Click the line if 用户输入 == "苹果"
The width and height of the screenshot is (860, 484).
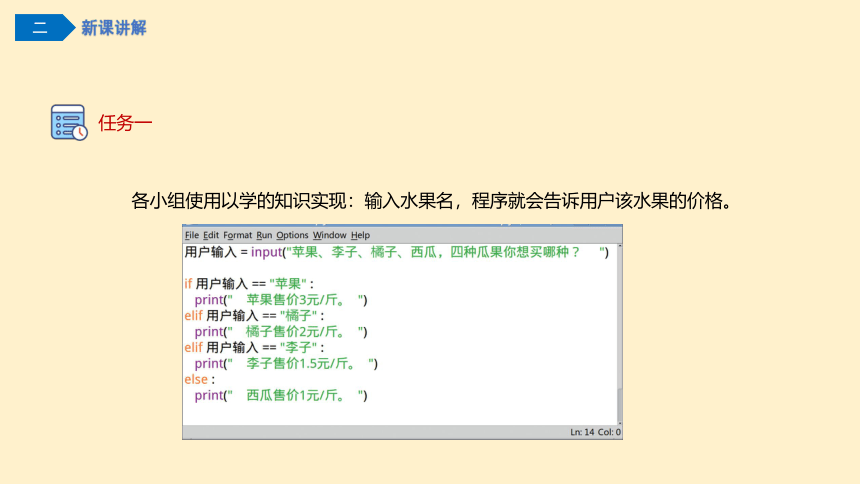click(x=249, y=284)
